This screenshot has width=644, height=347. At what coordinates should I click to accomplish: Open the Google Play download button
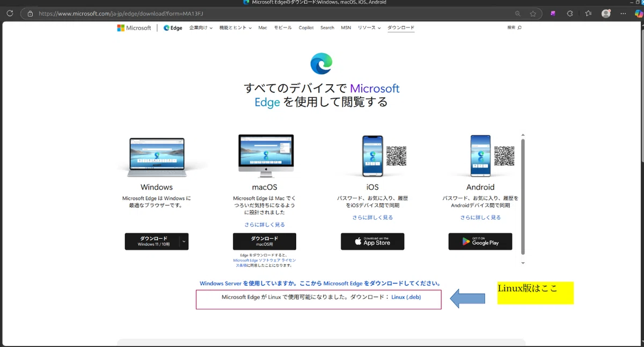(x=480, y=242)
